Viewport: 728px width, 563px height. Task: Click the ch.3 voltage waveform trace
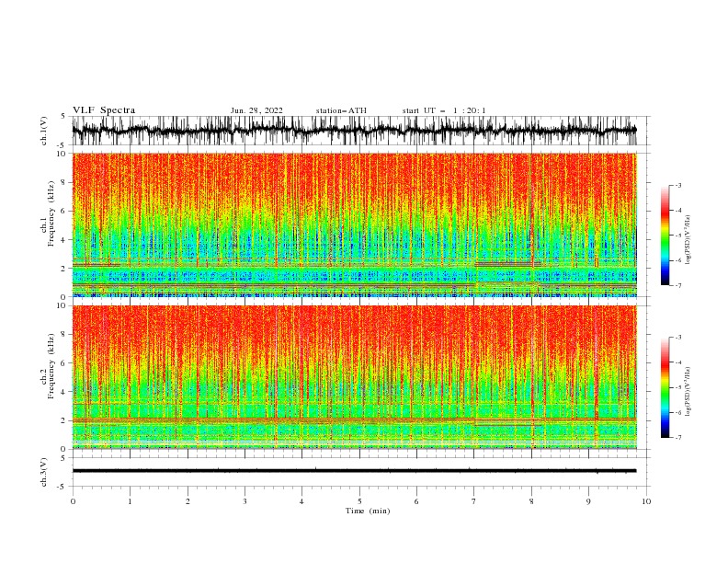tap(355, 471)
